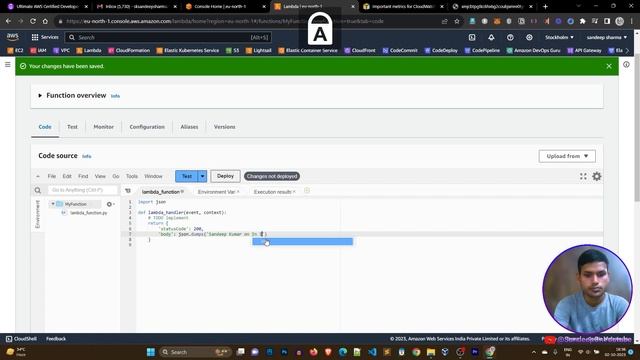This screenshot has width=640, height=360.
Task: Focus the AWS console search box
Action: pyautogui.click(x=168, y=37)
